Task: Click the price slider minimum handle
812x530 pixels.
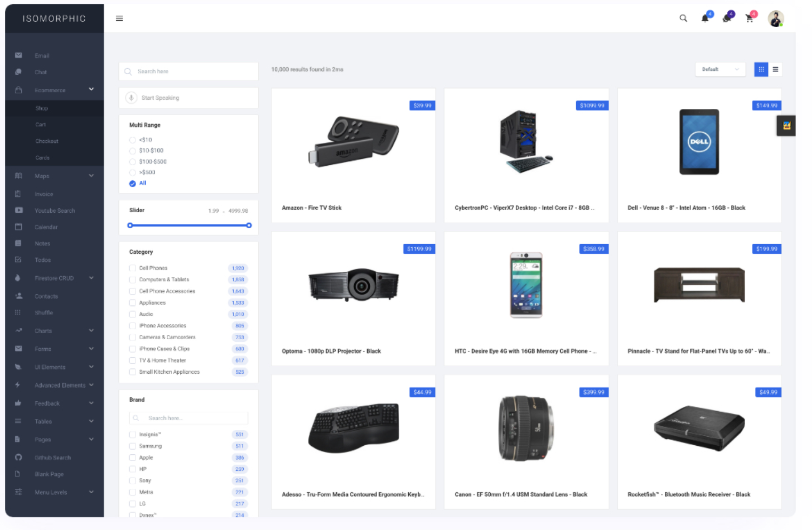Action: click(130, 226)
